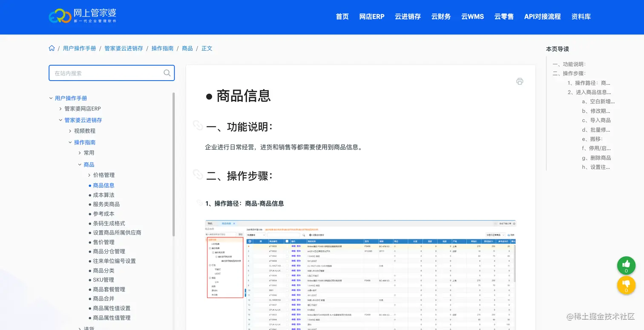This screenshot has height=330, width=644.
Task: Expand the 视频教程 tree node
Action: (70, 131)
